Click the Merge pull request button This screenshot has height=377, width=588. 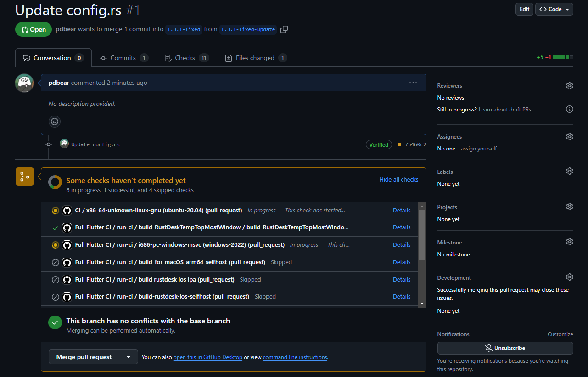click(x=84, y=357)
